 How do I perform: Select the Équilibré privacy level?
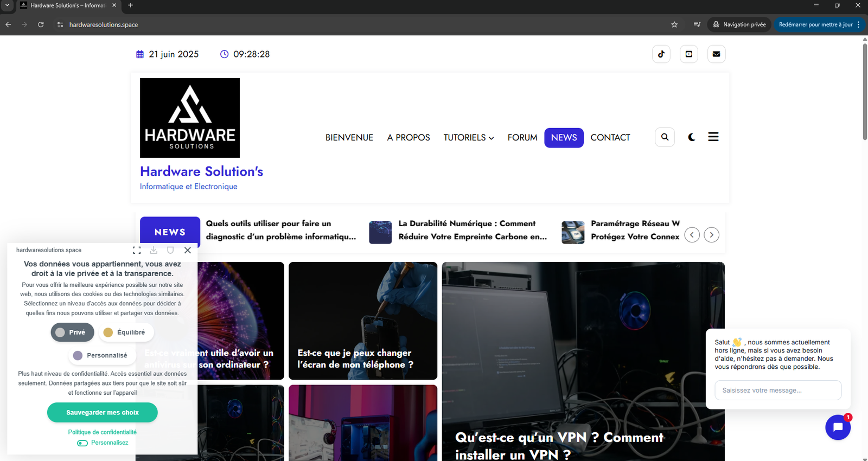coord(126,332)
